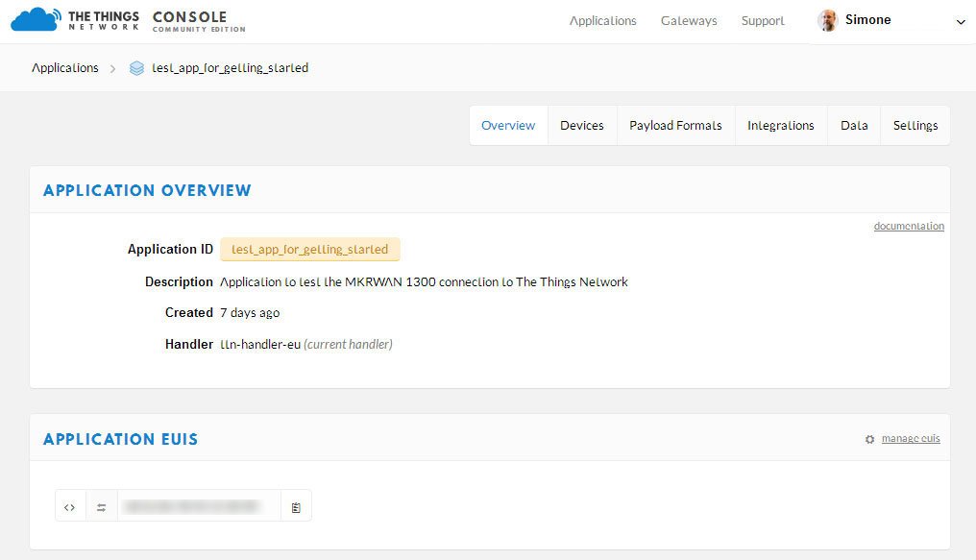This screenshot has width=976, height=560.
Task: Click the application layers icon in breadcrumb
Action: click(136, 68)
